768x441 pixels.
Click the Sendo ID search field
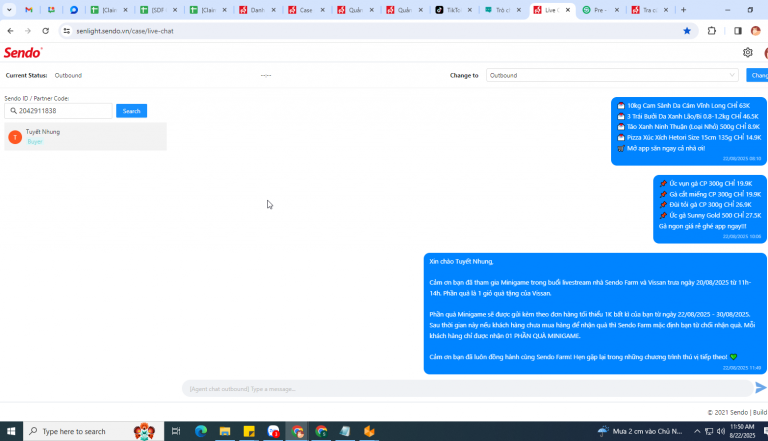pos(59,111)
